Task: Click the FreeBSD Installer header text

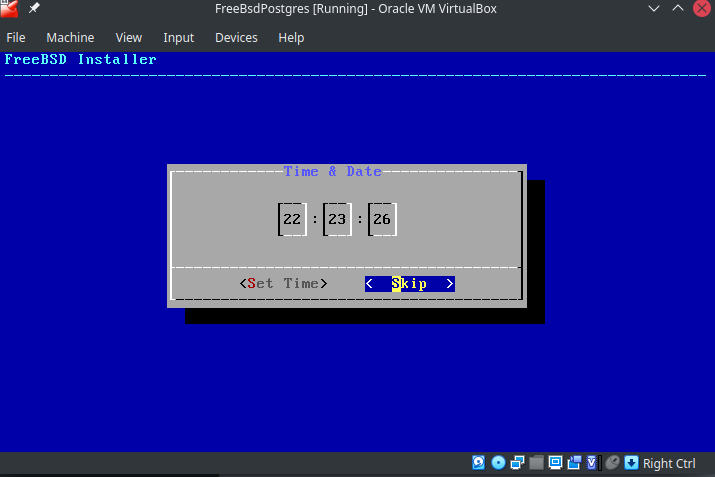Action: tap(80, 59)
